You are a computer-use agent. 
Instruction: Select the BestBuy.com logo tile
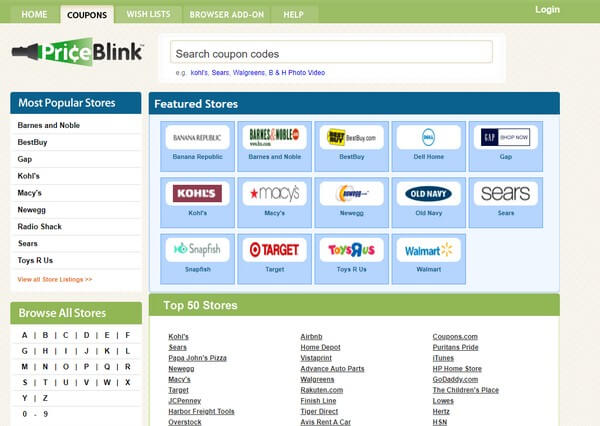pos(352,137)
